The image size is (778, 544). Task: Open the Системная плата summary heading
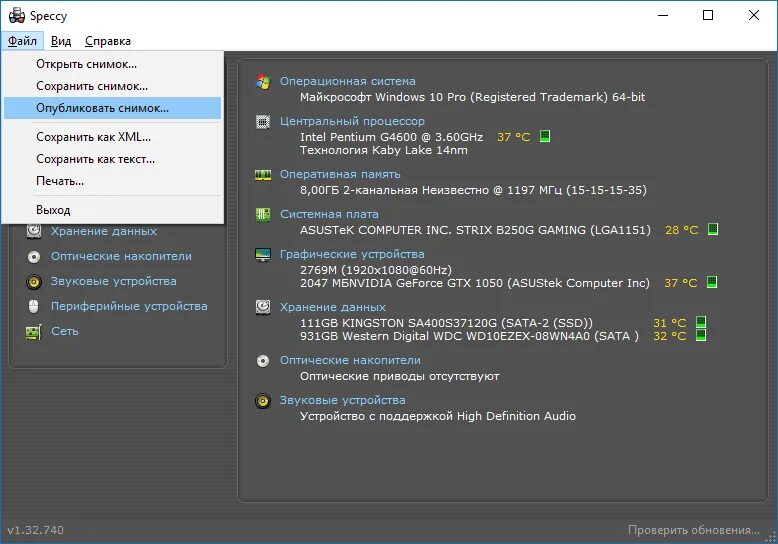pyautogui.click(x=329, y=214)
